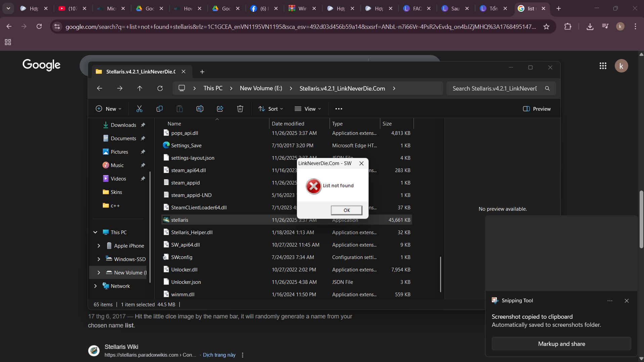
Task: Open the New item dropdown
Action: (x=109, y=109)
